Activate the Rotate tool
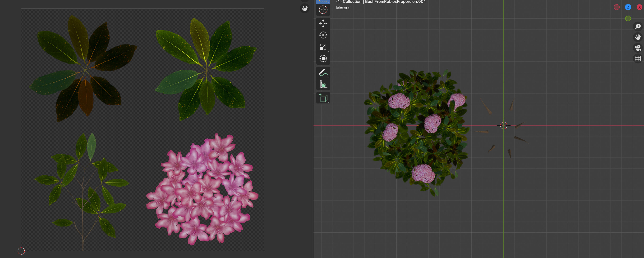The image size is (644, 258). 323,35
